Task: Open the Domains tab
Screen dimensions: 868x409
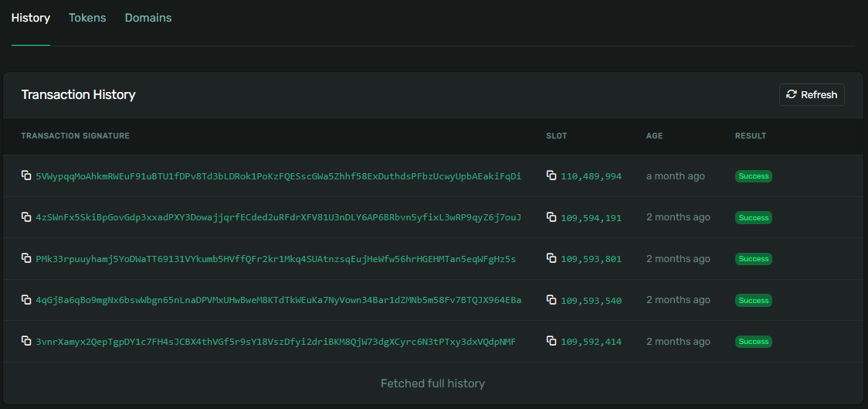Action: click(x=148, y=18)
